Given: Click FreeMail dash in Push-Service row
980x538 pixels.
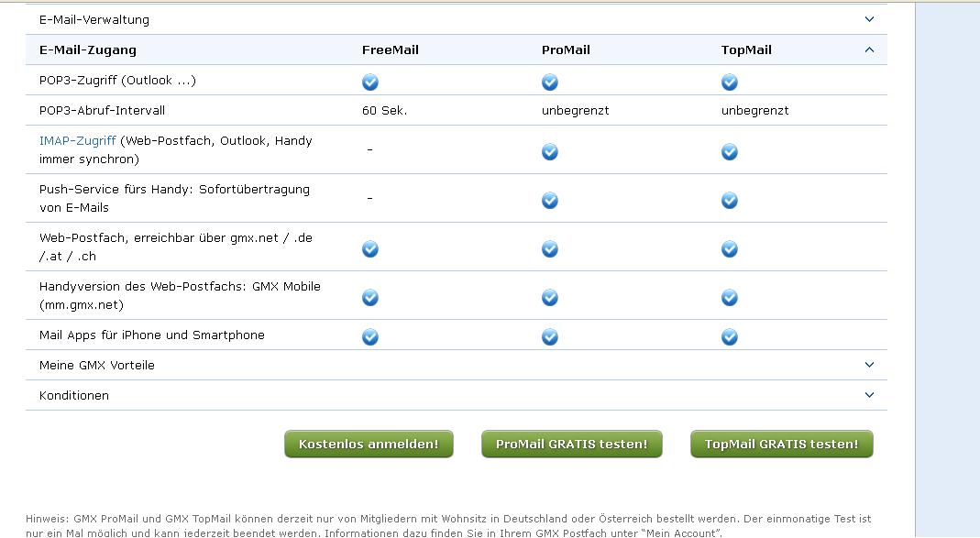Looking at the screenshot, I should coord(370,199).
